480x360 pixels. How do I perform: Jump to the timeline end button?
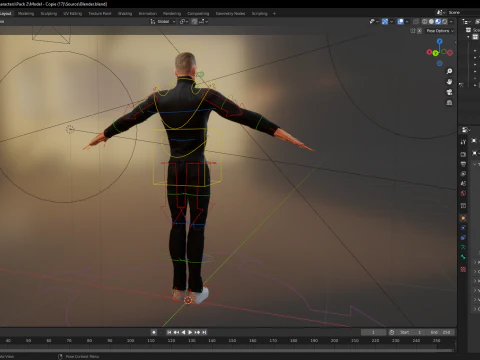204,332
